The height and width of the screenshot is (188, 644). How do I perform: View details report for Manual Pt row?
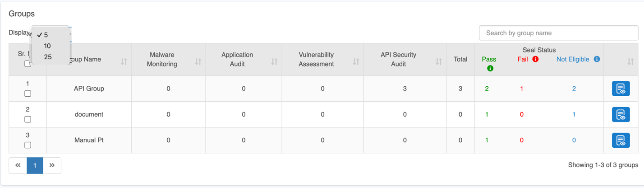[621, 140]
